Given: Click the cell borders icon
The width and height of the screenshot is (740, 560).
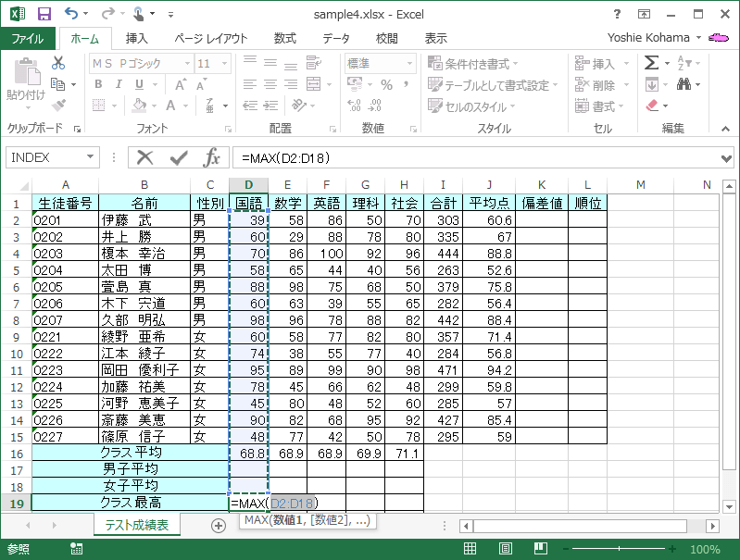Looking at the screenshot, I should pyautogui.click(x=98, y=106).
